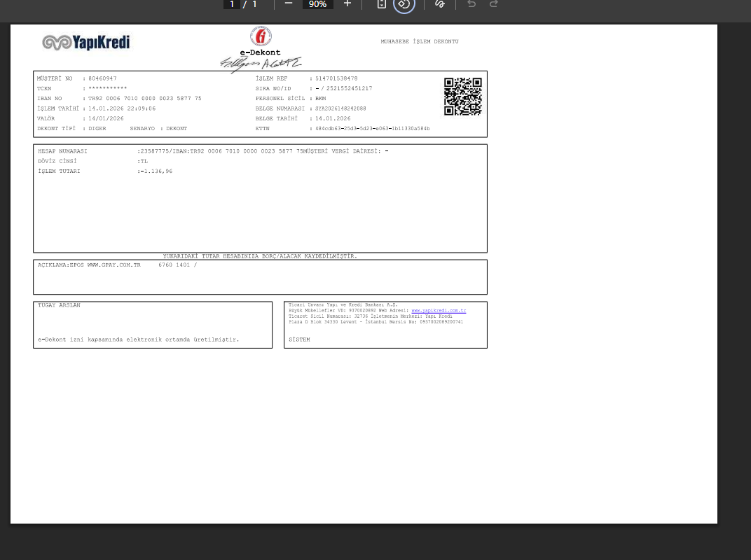Click the 90% zoom level field

point(317,4)
